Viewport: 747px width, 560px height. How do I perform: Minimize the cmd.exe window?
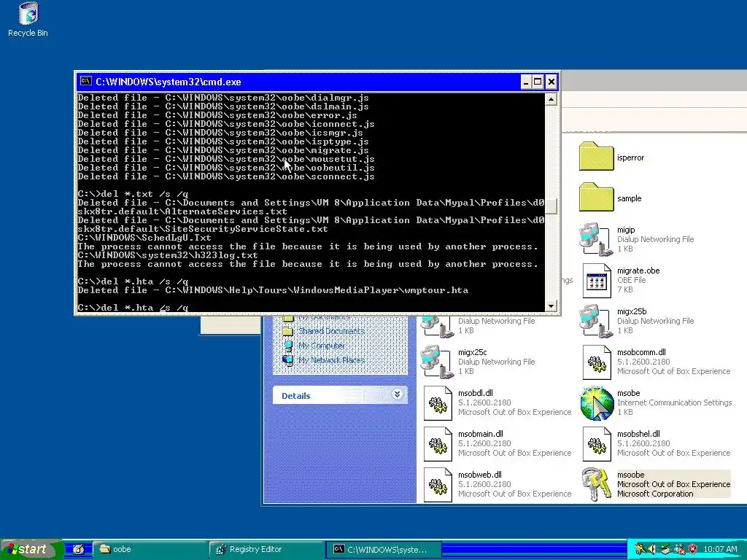pyautogui.click(x=525, y=82)
